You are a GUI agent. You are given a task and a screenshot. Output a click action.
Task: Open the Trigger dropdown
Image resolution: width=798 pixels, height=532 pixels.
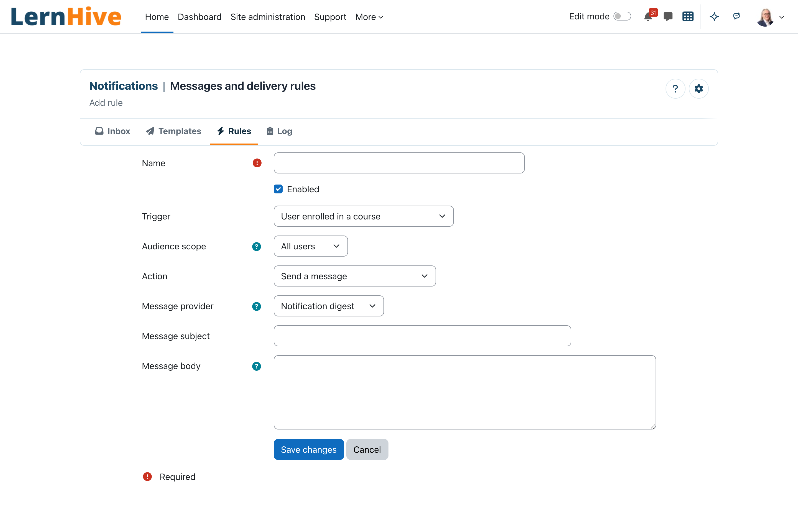tap(363, 216)
